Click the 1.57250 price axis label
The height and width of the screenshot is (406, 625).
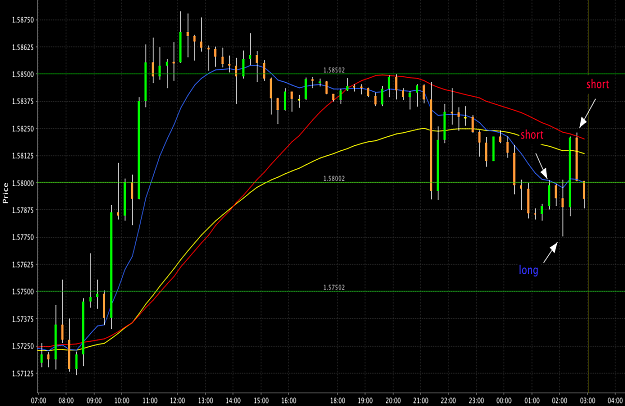tap(23, 346)
